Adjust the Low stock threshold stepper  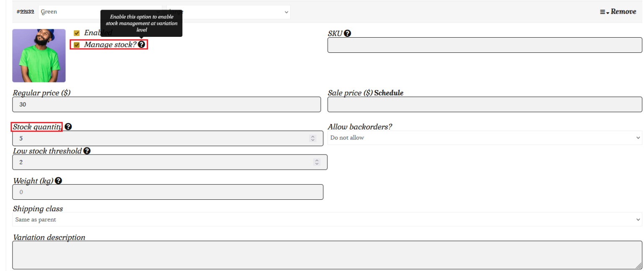pos(317,162)
